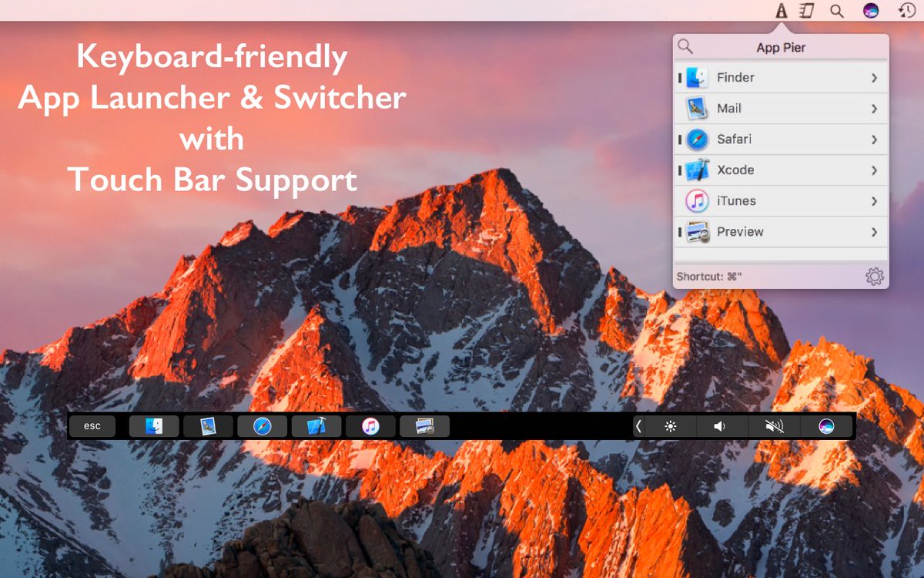Open Preview from the Touch Bar

pyautogui.click(x=423, y=425)
